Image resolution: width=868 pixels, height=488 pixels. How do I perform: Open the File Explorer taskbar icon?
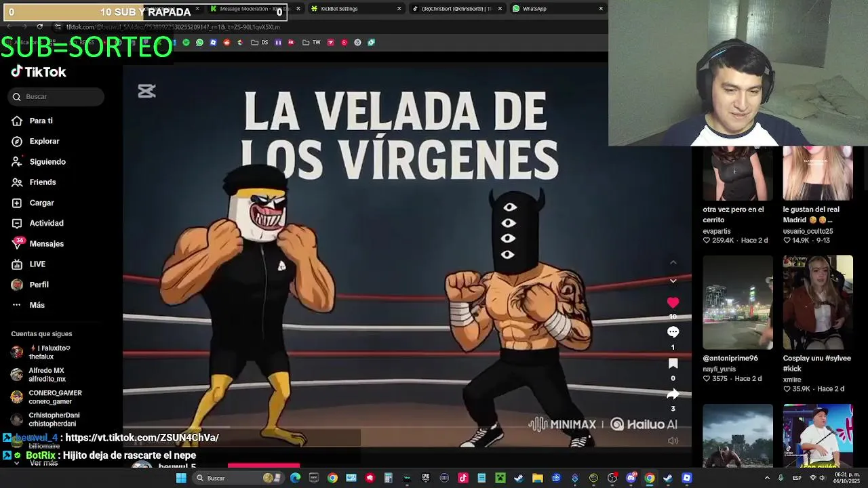[x=537, y=478]
